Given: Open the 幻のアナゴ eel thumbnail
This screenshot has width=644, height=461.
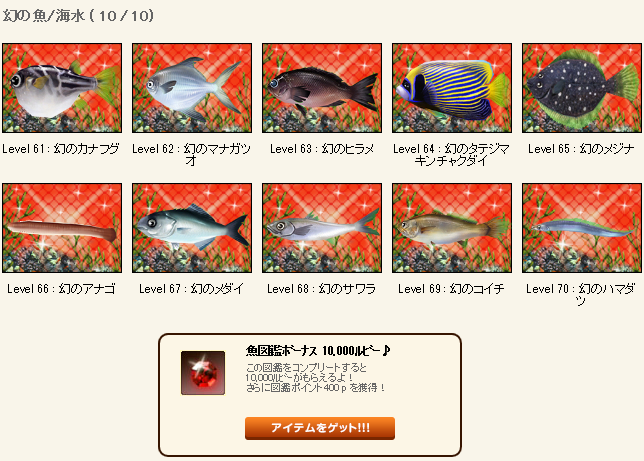Looking at the screenshot, I should [x=62, y=228].
